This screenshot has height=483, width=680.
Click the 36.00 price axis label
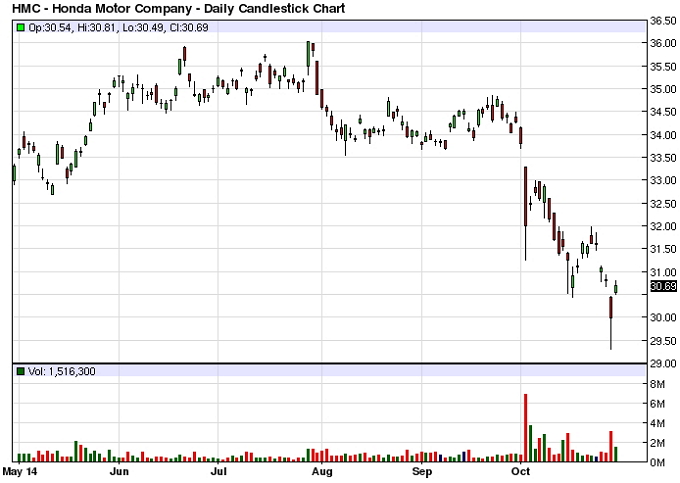coord(663,43)
